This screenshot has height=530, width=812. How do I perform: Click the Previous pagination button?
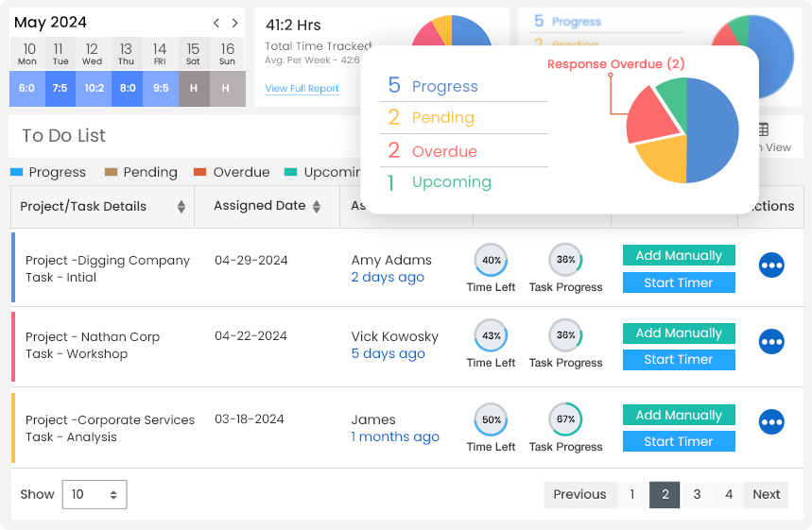(579, 494)
